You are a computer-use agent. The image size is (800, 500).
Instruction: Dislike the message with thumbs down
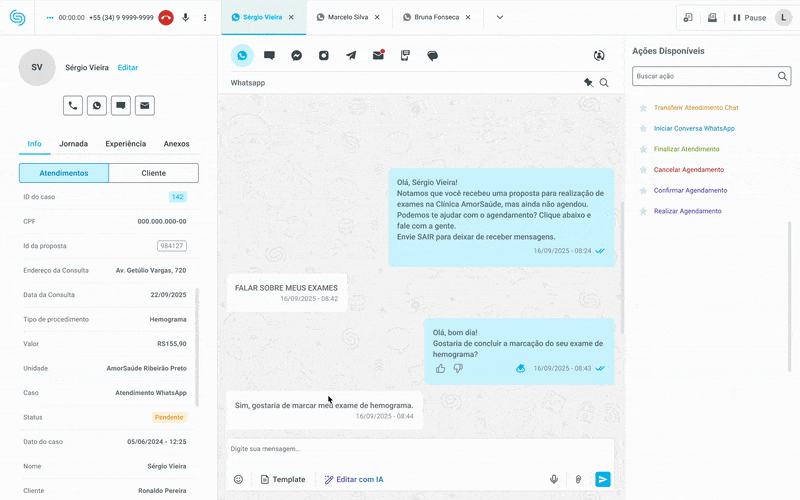(x=458, y=368)
